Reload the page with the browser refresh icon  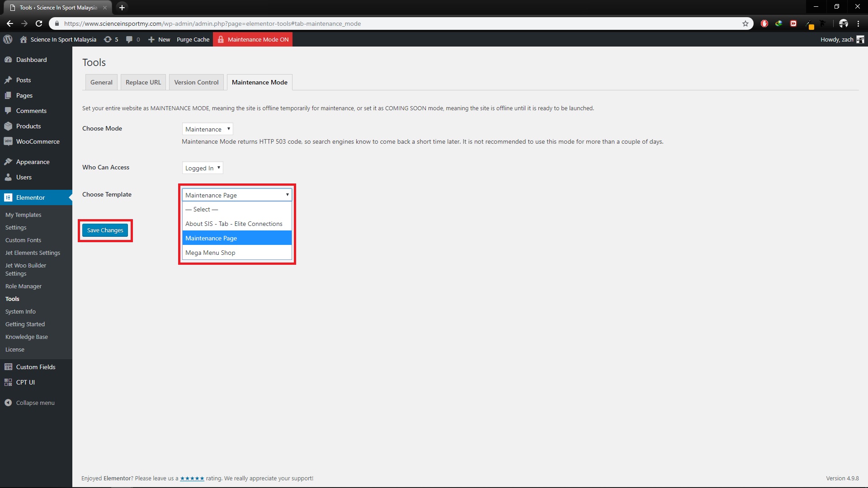click(39, 23)
